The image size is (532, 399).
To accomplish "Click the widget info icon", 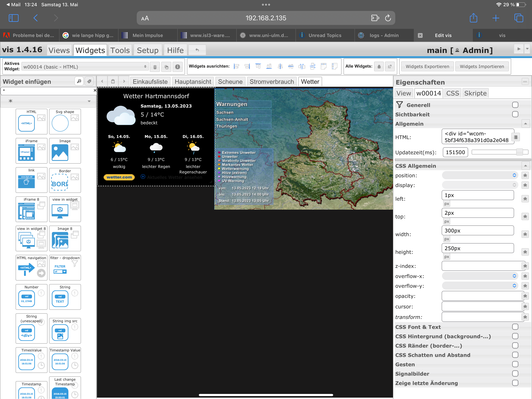I will pos(177,67).
